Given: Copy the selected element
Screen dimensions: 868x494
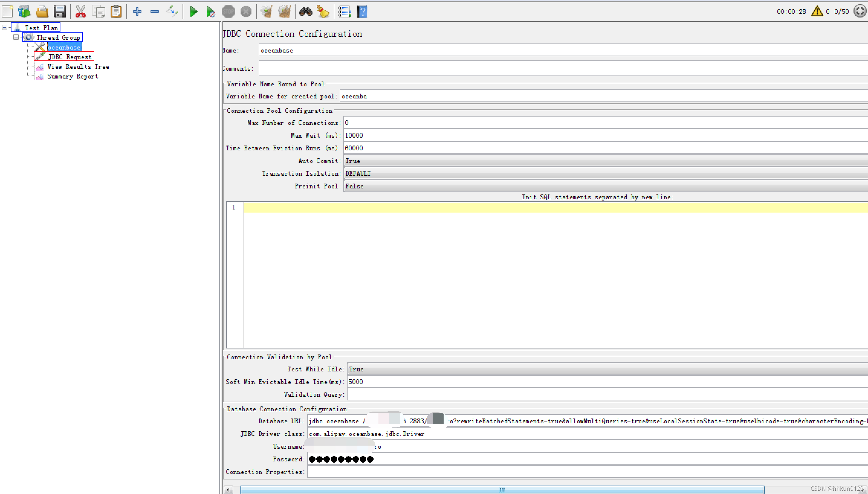Looking at the screenshot, I should coord(99,11).
